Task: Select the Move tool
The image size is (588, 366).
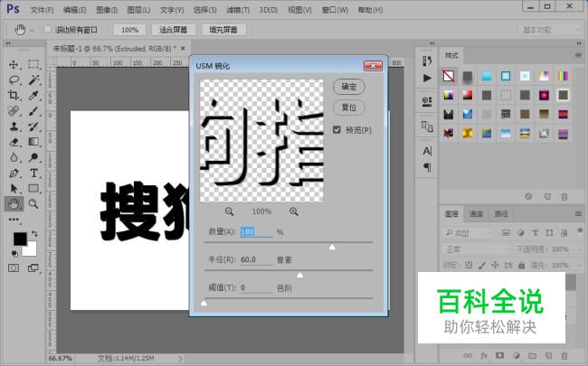Action: tap(14, 64)
